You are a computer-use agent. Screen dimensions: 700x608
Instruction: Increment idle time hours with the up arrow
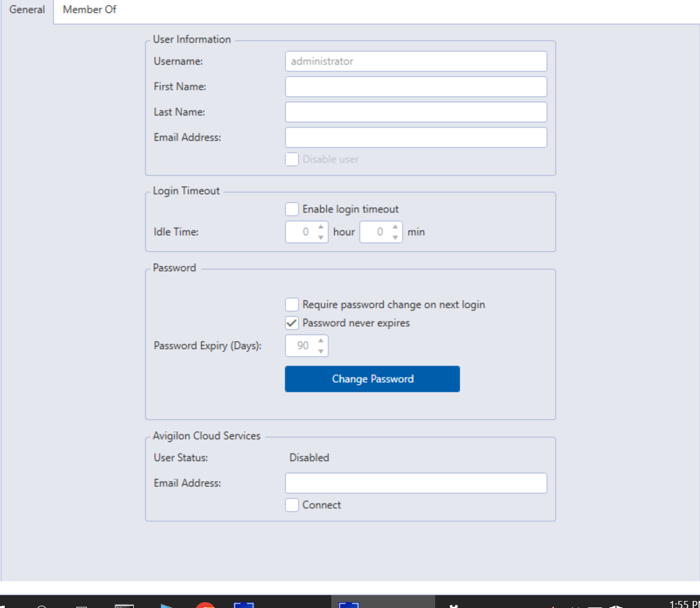click(x=320, y=228)
